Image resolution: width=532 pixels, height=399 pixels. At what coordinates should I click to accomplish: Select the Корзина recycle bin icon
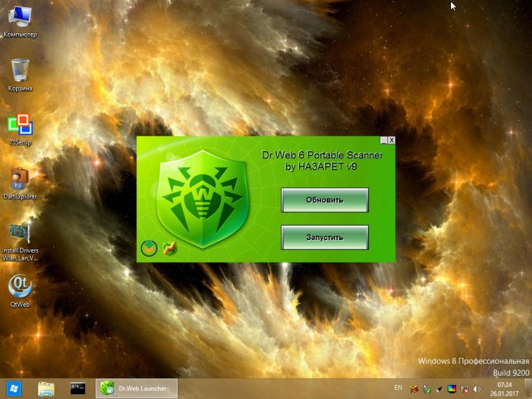click(20, 75)
